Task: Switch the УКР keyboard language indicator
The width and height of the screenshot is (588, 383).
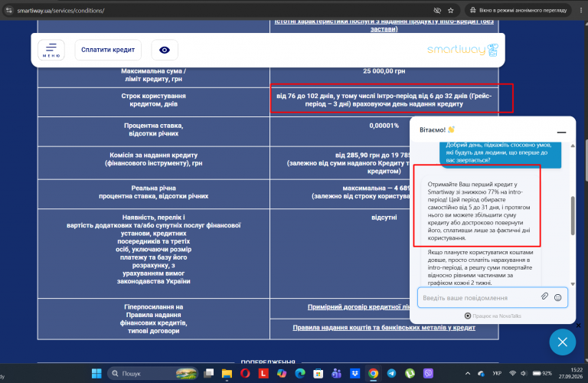Action: point(497,373)
